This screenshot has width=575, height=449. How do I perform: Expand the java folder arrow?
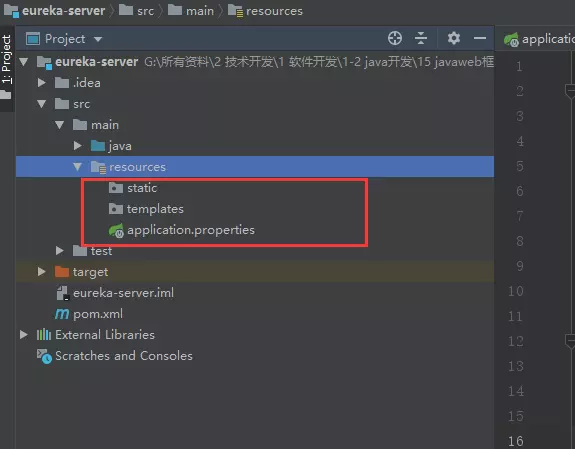pyautogui.click(x=77, y=146)
